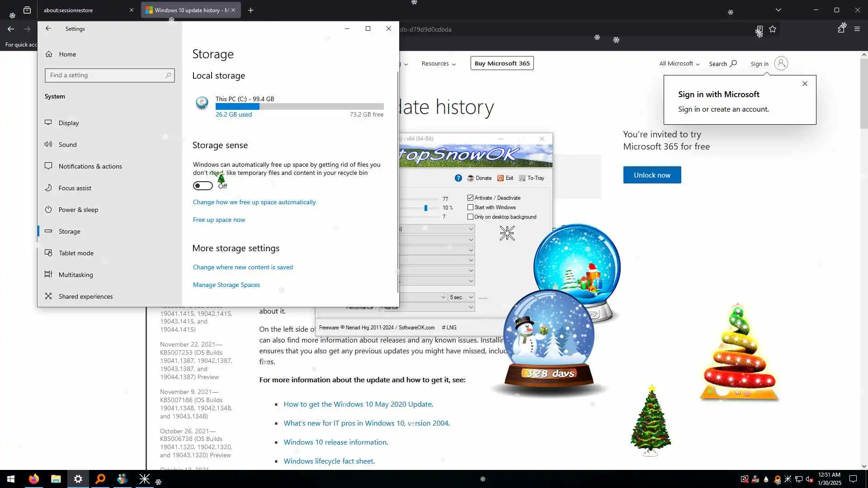Click the To-Tray icon button

522,178
